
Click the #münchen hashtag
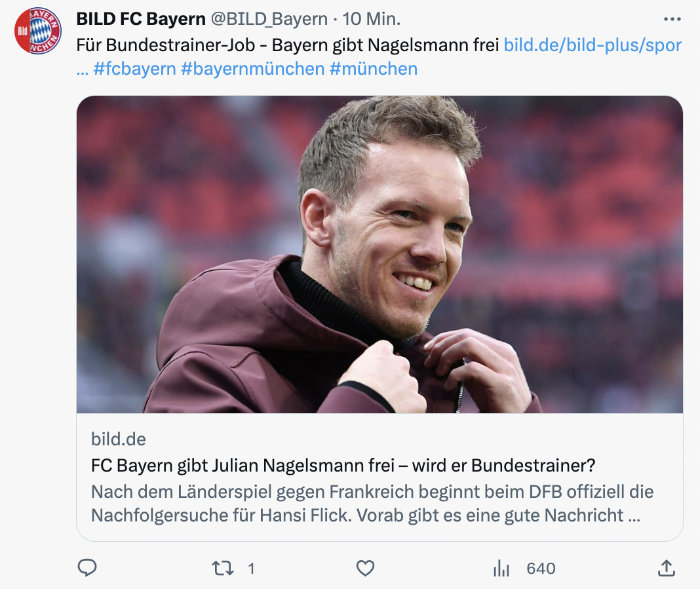[374, 69]
